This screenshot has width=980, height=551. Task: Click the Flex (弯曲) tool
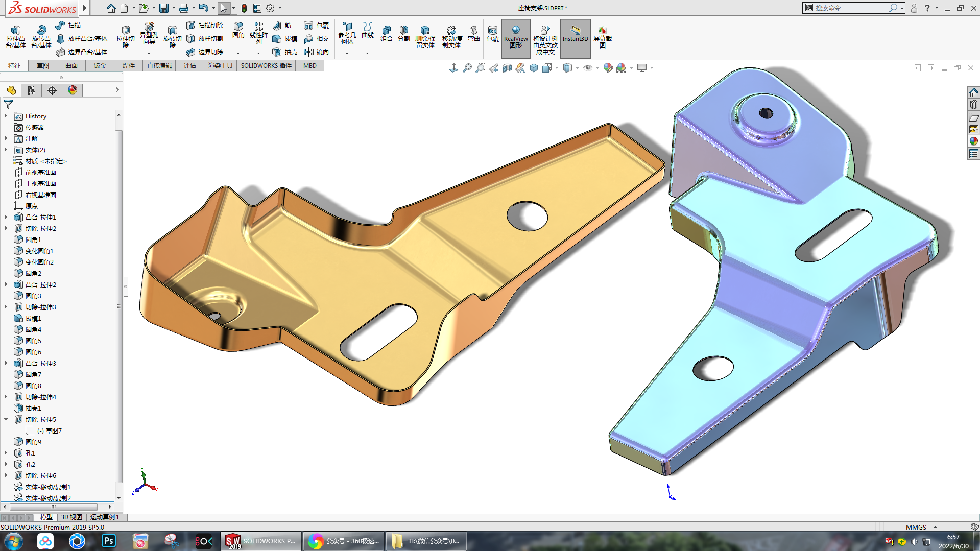[474, 34]
